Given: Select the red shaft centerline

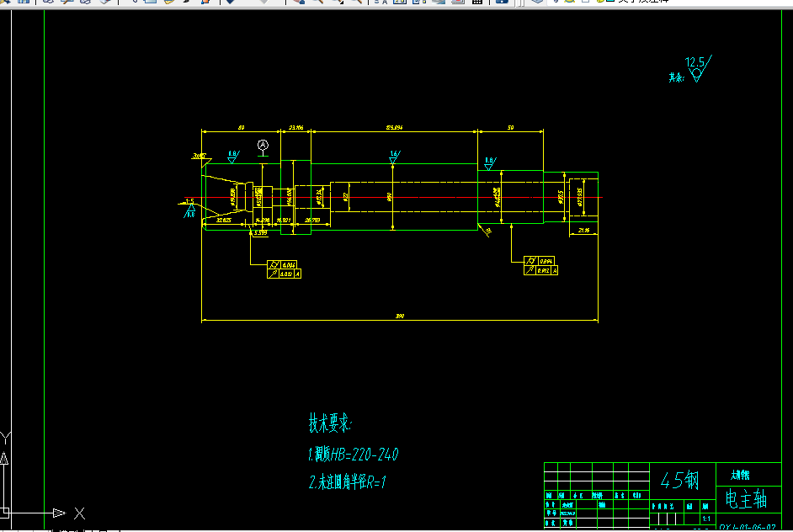Looking at the screenshot, I should [x=393, y=197].
